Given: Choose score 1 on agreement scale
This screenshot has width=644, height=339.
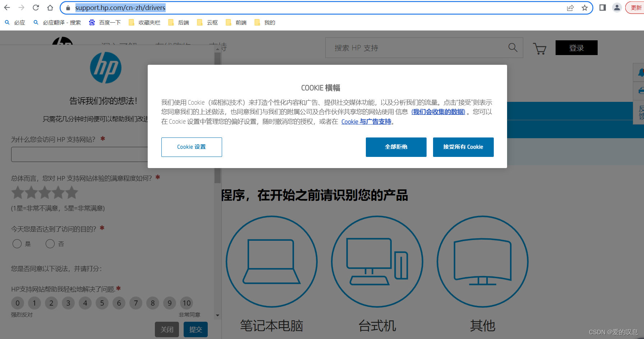Looking at the screenshot, I should point(34,303).
